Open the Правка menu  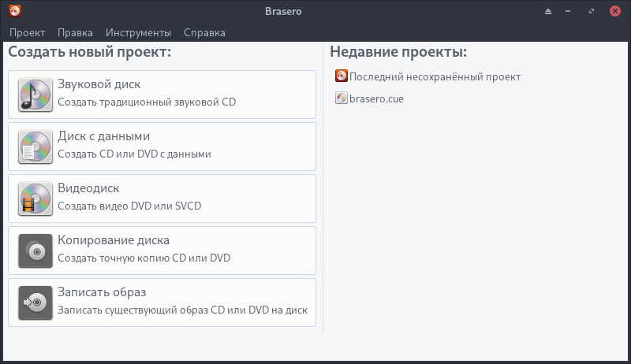point(75,32)
